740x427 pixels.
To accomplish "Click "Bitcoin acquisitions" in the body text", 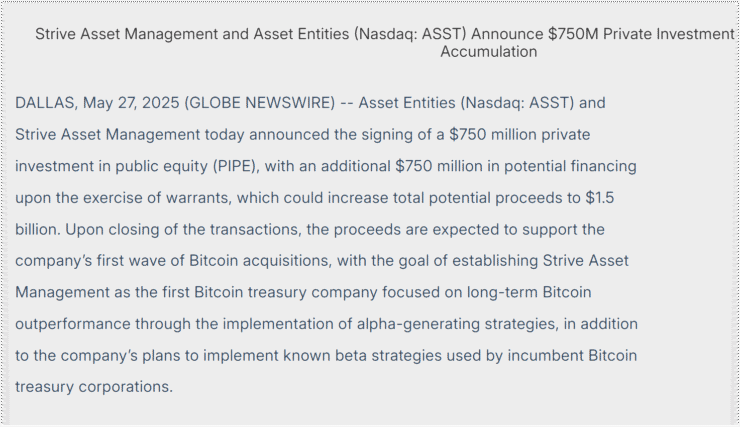I will pos(260,261).
